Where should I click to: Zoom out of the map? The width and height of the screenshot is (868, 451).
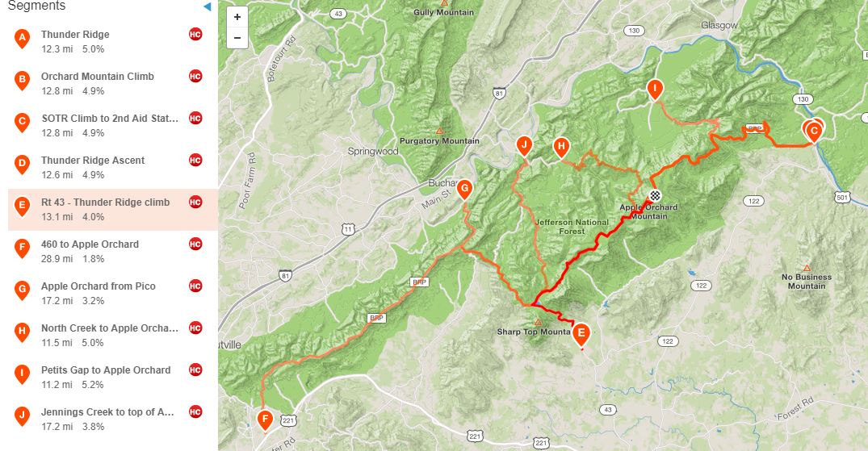(237, 38)
